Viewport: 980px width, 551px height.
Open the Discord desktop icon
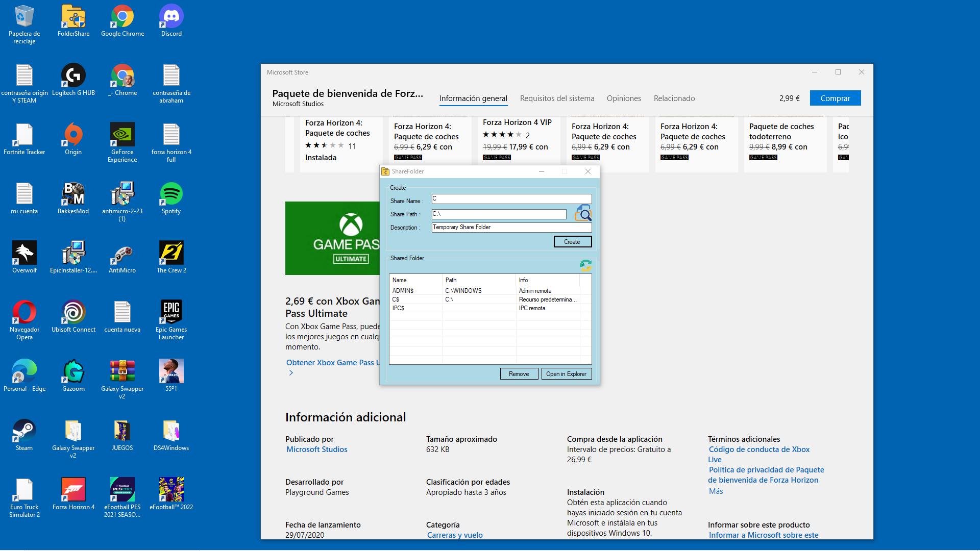[x=171, y=17]
